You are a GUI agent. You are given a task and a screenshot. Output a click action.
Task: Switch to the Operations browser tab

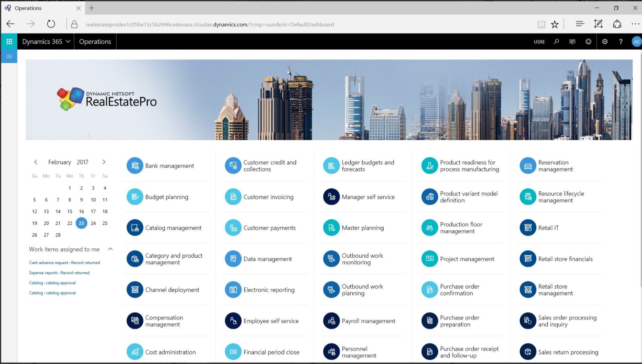pyautogui.click(x=39, y=8)
